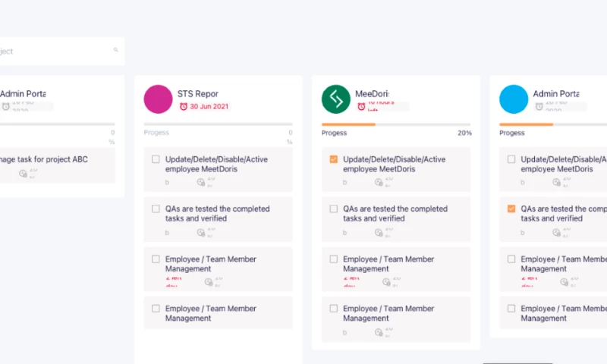The image size is (607, 364).
Task: Open the MeeDoris project title
Action: point(372,94)
